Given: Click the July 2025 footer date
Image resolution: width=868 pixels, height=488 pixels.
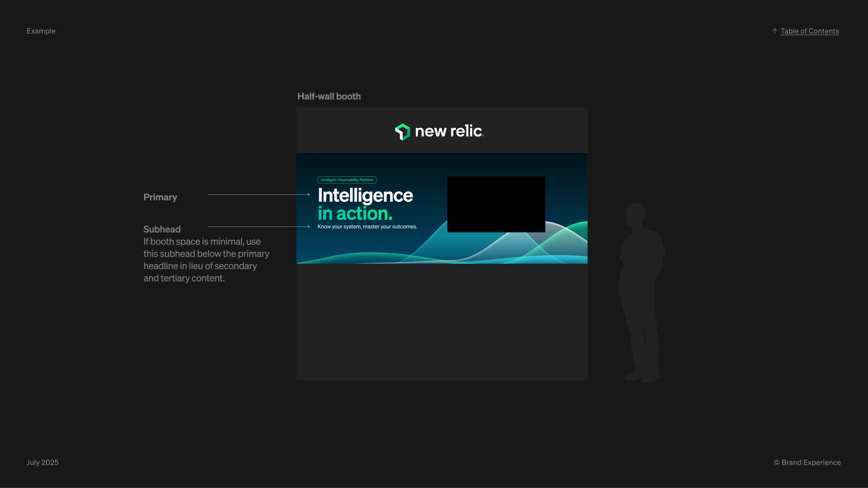Looking at the screenshot, I should [42, 462].
